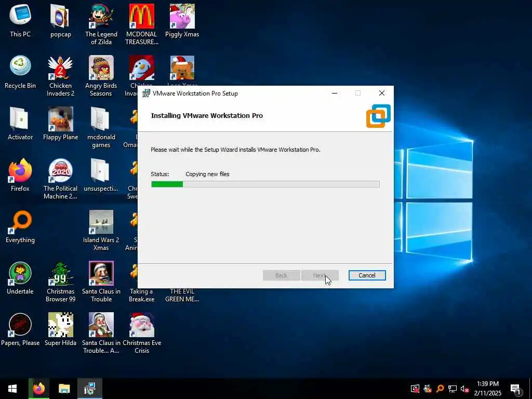532x399 pixels.
Task: Open the clock showing 1:39 PM
Action: coord(487,389)
